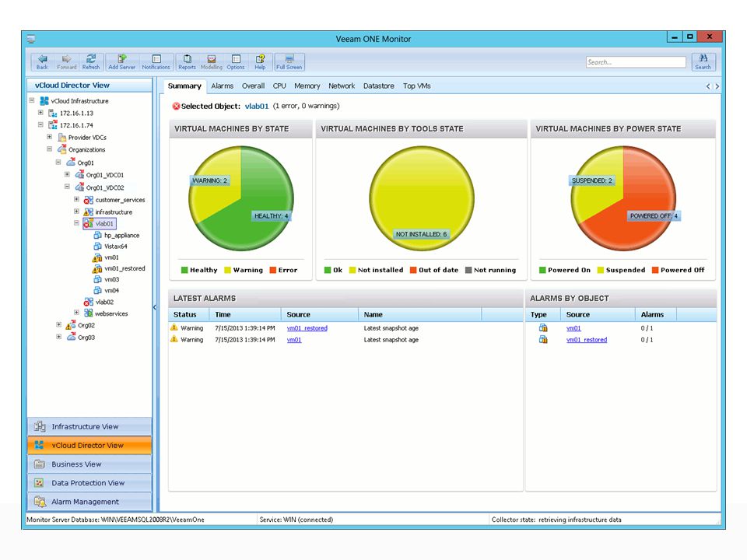The image size is (747, 560).
Task: Click the VM type icon in vm01 object row
Action: (x=543, y=327)
